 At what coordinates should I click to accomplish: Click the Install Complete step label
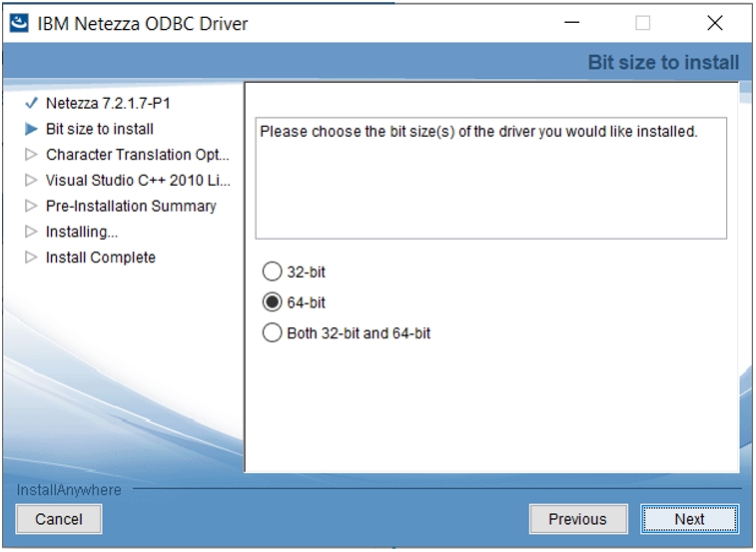[x=101, y=258]
